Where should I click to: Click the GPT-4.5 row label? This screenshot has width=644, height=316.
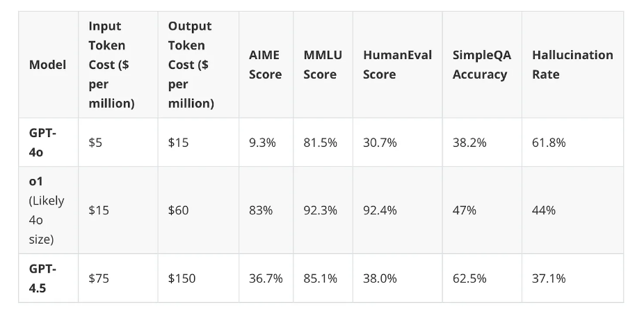pos(42,278)
